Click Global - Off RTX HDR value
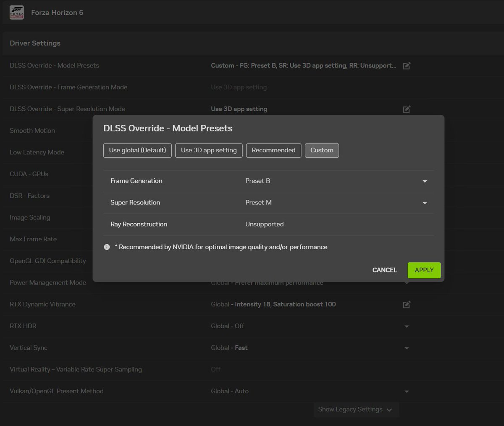 [x=227, y=326]
